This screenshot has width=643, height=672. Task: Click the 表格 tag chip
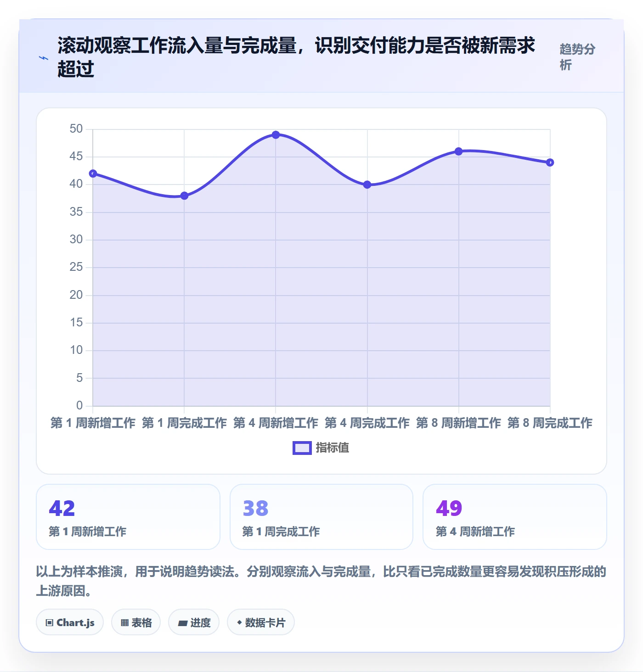136,622
